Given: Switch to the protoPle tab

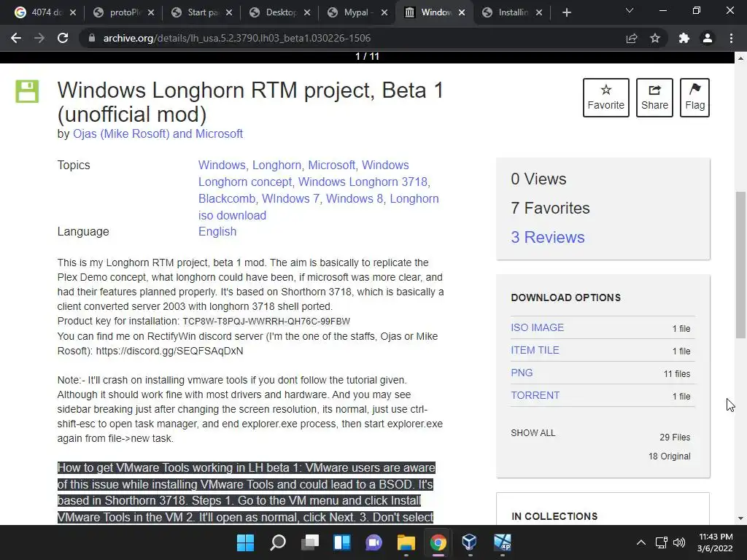Looking at the screenshot, I should tap(119, 12).
